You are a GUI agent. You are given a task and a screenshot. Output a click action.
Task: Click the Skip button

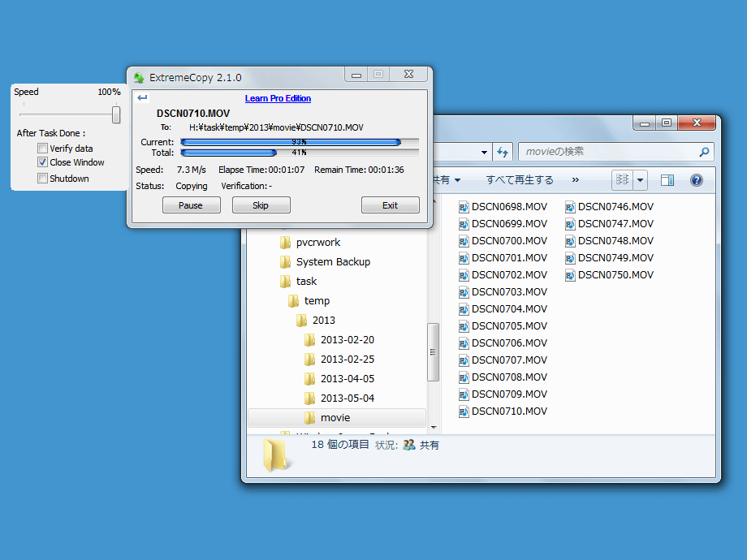(x=261, y=205)
